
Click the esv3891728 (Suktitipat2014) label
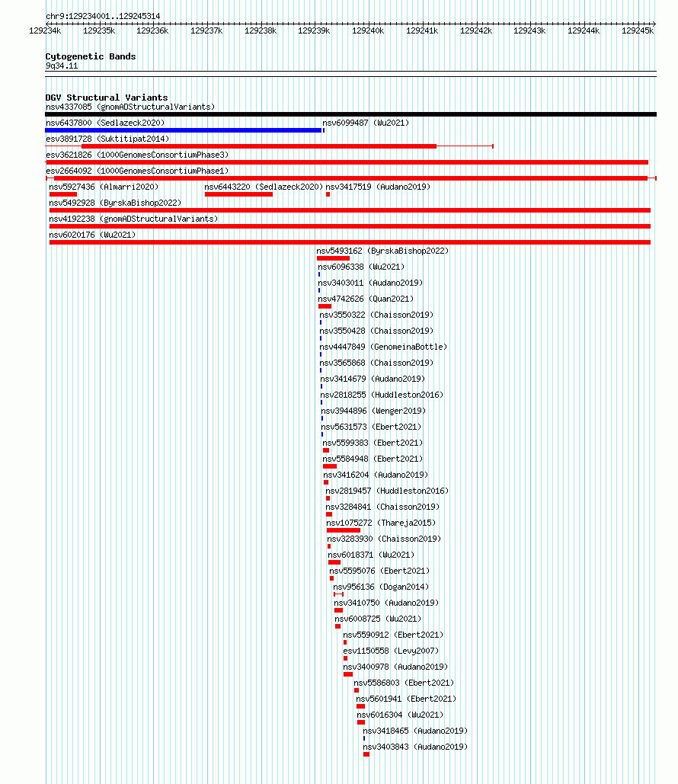click(x=107, y=139)
